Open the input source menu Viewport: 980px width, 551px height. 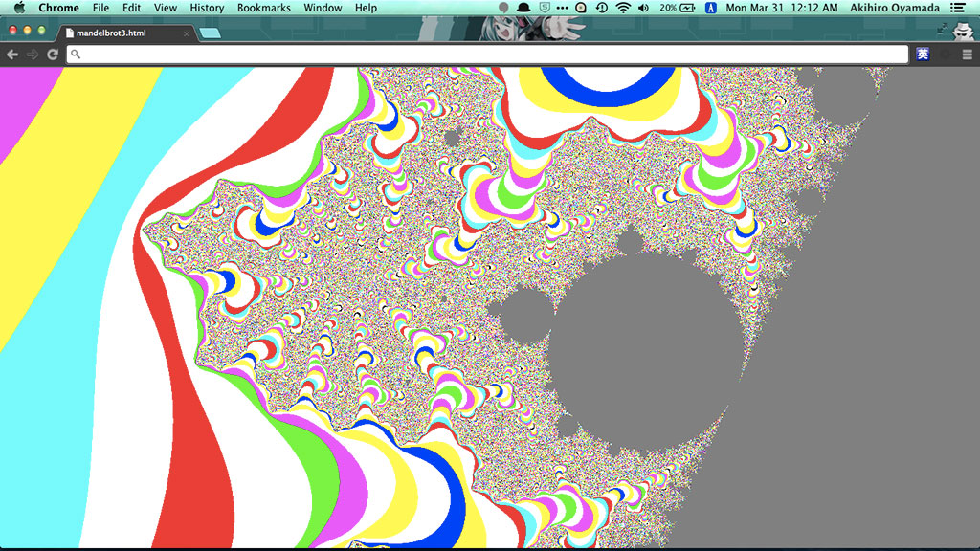click(x=710, y=8)
